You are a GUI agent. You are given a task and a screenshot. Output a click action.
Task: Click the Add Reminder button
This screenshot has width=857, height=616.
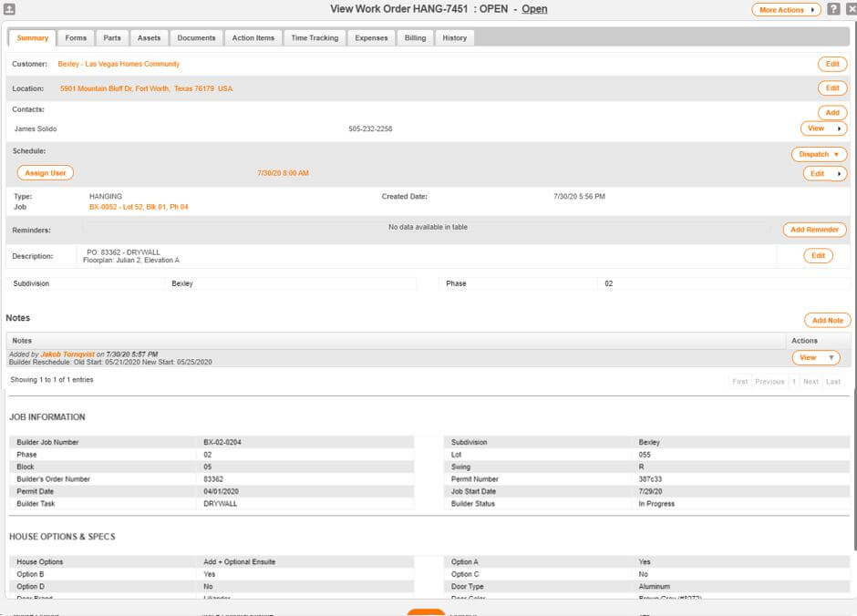click(x=814, y=230)
